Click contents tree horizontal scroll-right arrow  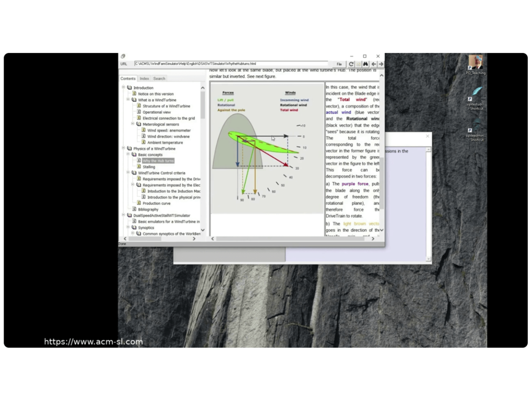194,239
